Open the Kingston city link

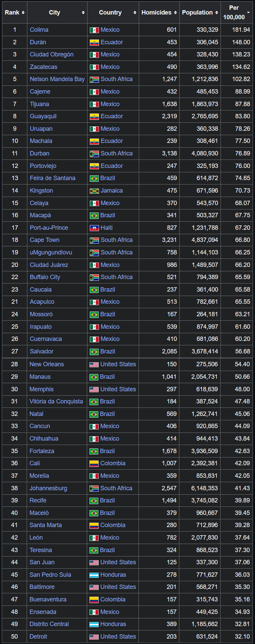coord(41,191)
